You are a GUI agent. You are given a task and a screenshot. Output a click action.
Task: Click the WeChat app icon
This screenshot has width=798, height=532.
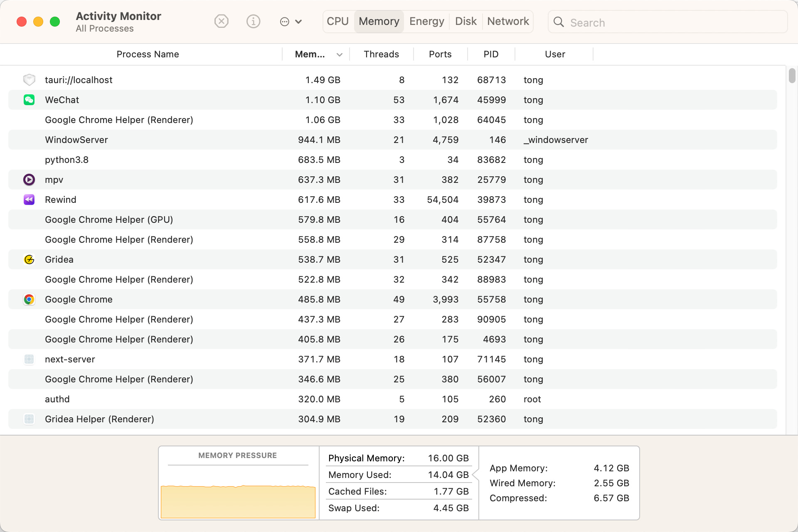pyautogui.click(x=29, y=100)
